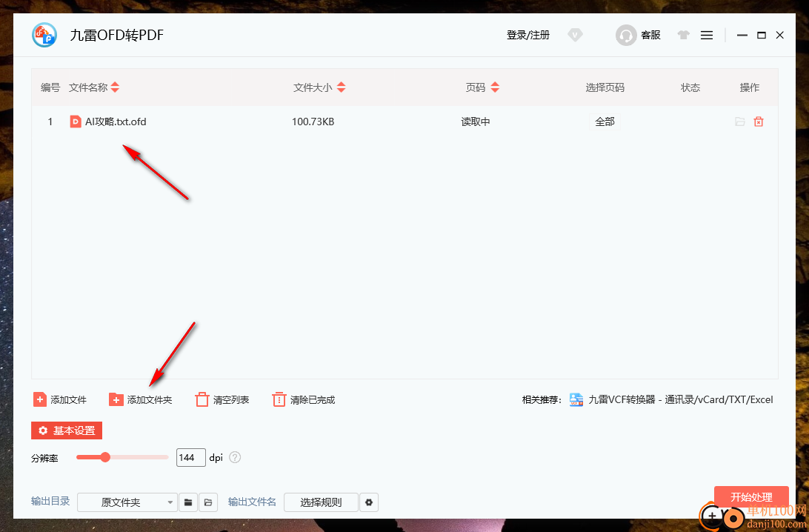Click the 清除已完成 label text

point(313,400)
